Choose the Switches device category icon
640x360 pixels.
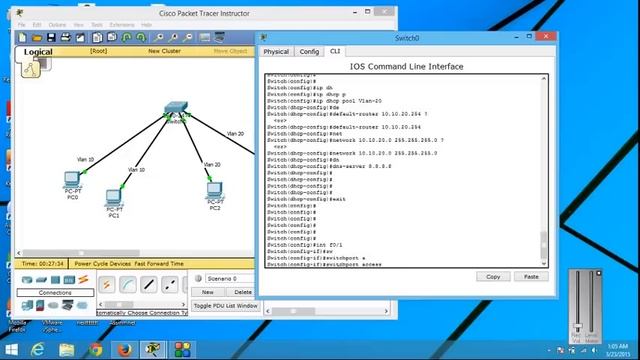[41, 280]
